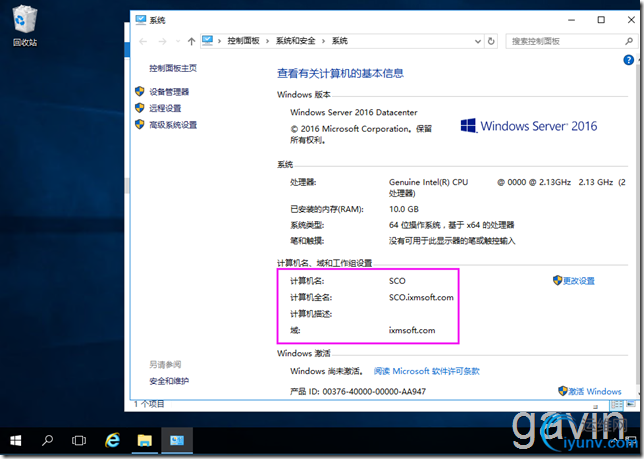
Task: Minimize the 系统 window
Action: pyautogui.click(x=571, y=20)
